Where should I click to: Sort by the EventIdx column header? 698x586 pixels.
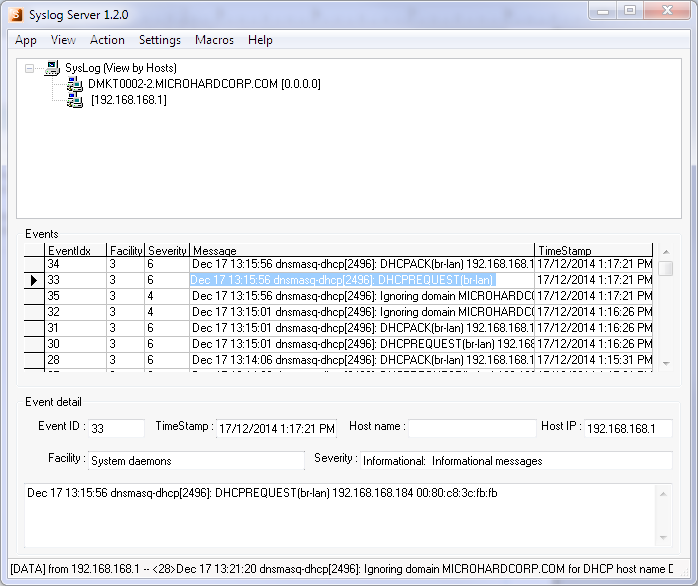pyautogui.click(x=76, y=250)
